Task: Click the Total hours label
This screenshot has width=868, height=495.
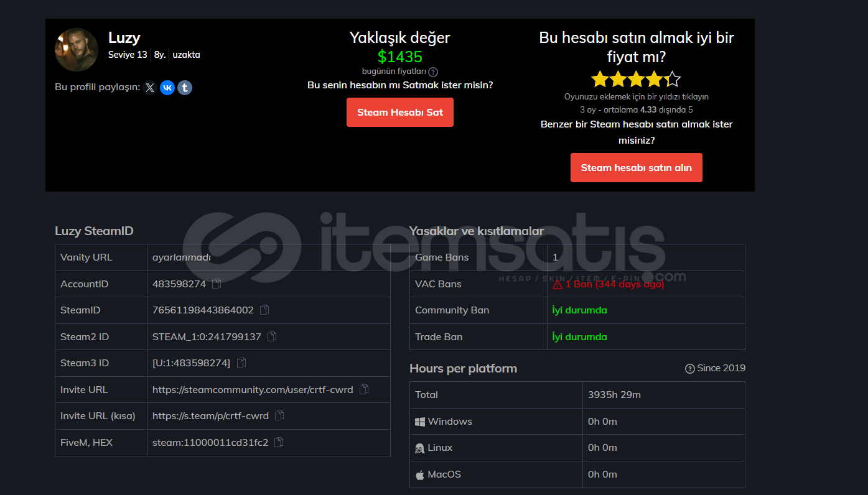Action: click(x=426, y=394)
